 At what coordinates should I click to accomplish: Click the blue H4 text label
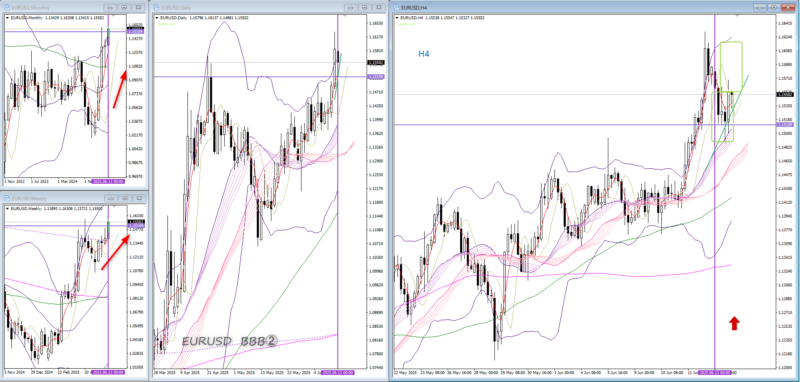423,54
